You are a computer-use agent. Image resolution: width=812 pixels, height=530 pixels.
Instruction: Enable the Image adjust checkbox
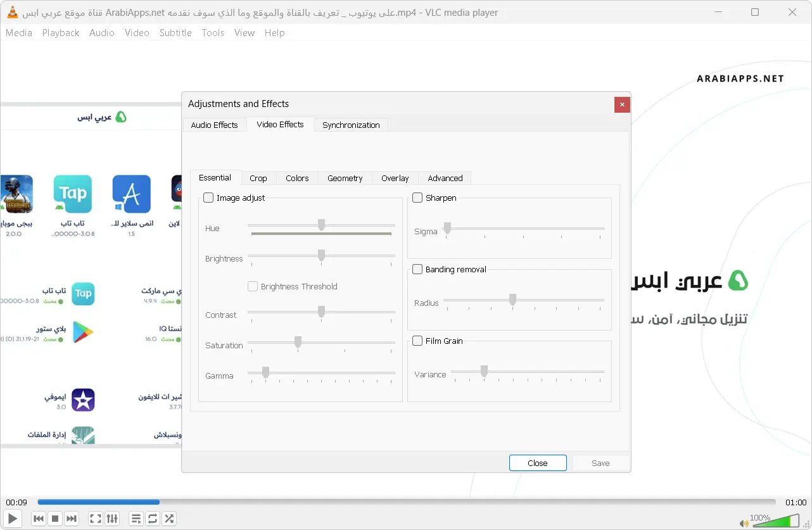pyautogui.click(x=208, y=198)
